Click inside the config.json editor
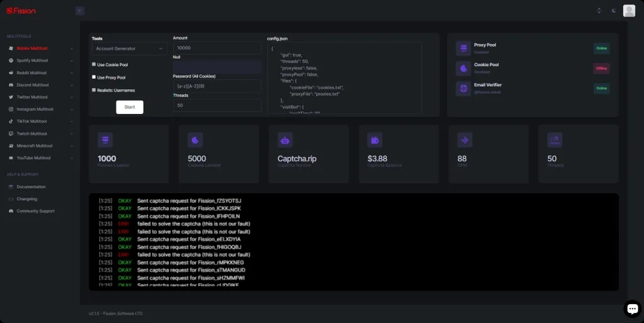644x323 pixels. coord(344,77)
